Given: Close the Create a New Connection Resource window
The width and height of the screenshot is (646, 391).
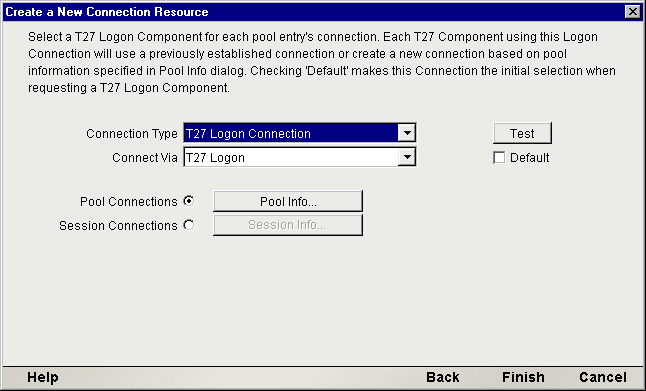Looking at the screenshot, I should click(632, 12).
